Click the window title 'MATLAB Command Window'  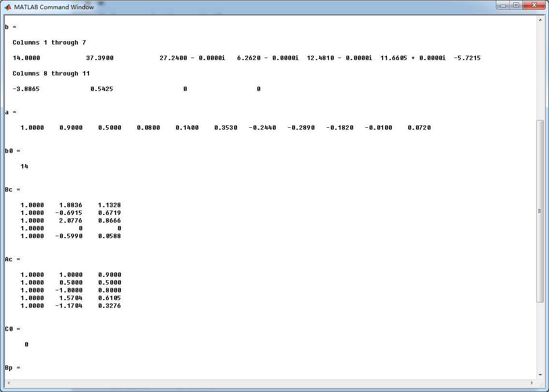[54, 7]
